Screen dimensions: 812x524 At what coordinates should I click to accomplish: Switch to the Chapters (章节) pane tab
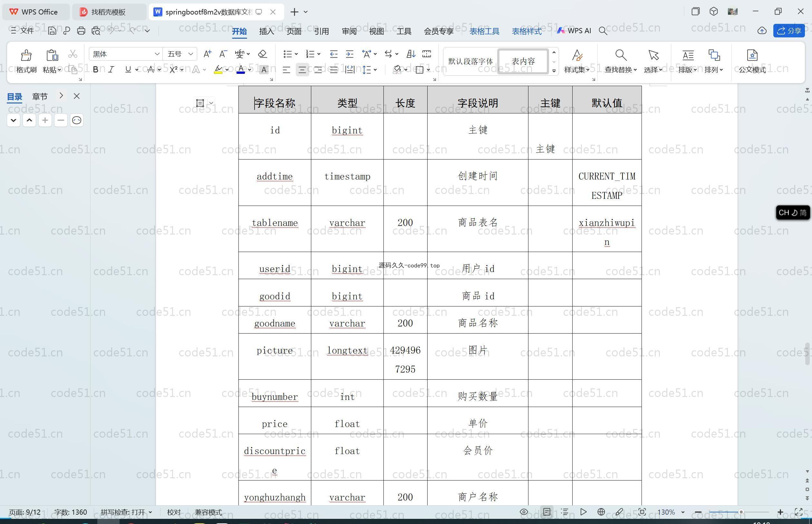point(40,96)
